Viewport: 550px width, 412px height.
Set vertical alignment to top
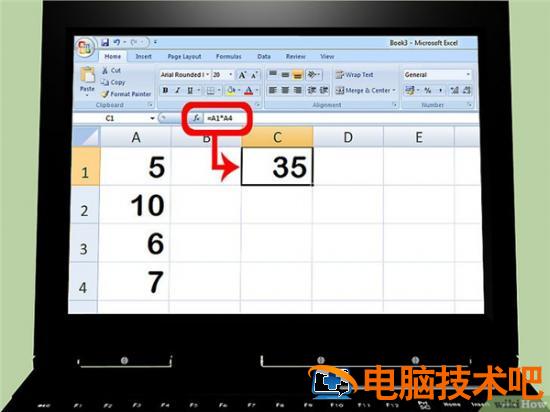pyautogui.click(x=273, y=74)
